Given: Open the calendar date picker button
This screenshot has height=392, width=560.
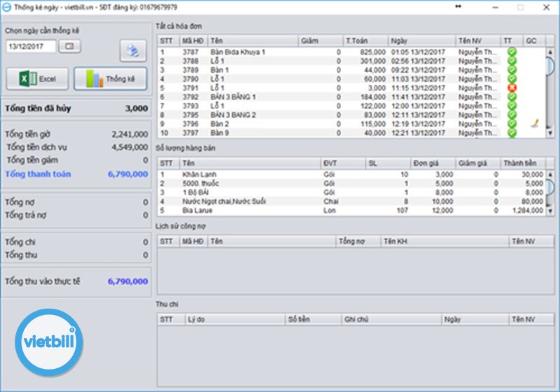Looking at the screenshot, I should (x=69, y=46).
